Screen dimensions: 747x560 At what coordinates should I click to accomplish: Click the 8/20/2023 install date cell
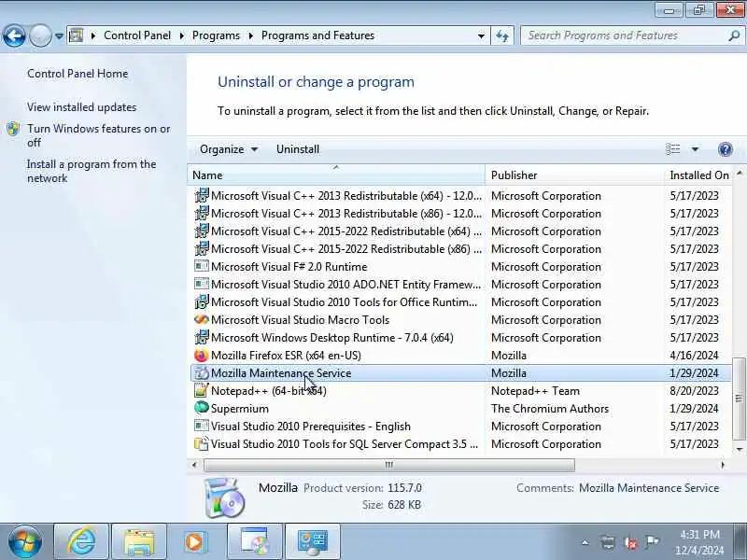694,391
